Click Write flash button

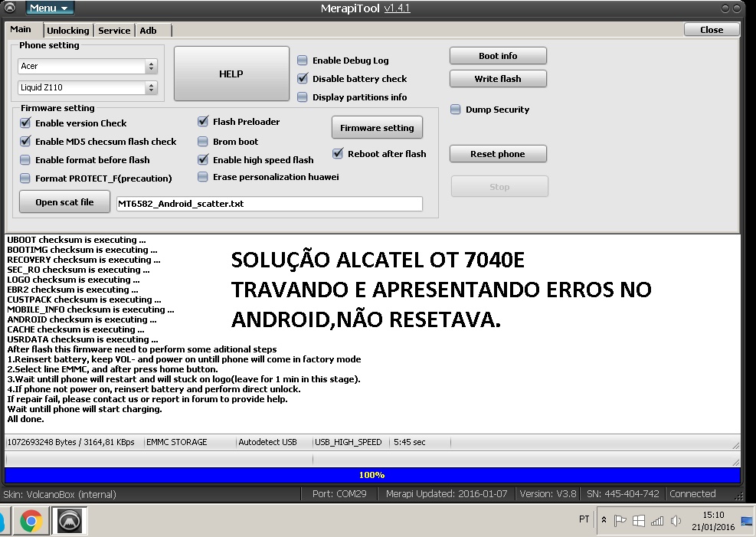pyautogui.click(x=498, y=79)
